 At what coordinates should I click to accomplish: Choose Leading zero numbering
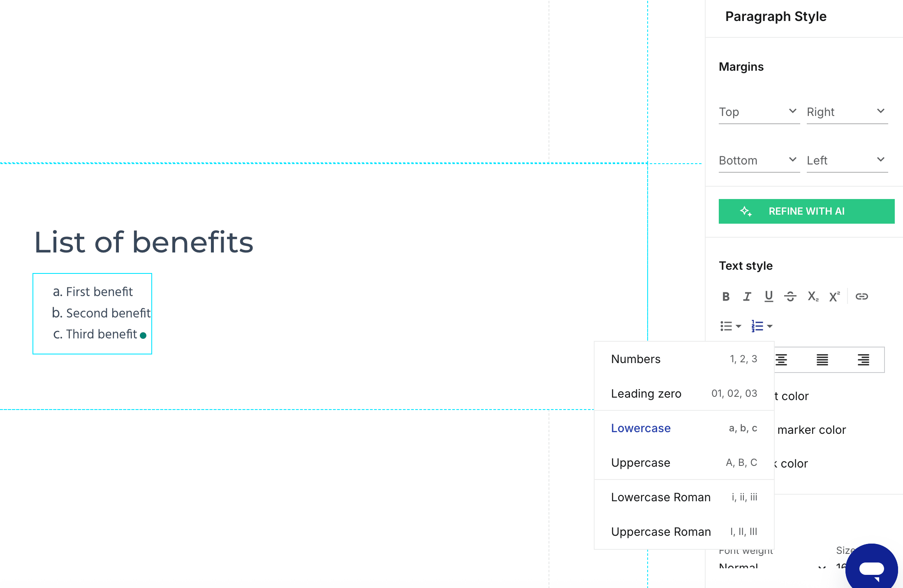[684, 394]
